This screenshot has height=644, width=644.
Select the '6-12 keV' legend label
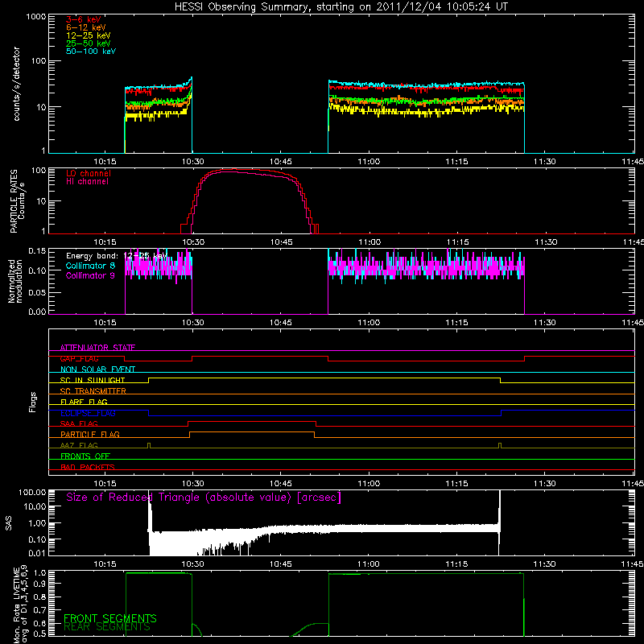coord(86,27)
